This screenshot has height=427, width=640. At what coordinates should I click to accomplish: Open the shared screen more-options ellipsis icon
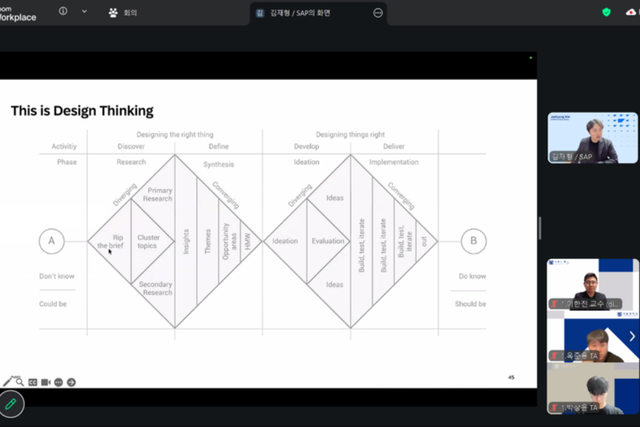[378, 13]
